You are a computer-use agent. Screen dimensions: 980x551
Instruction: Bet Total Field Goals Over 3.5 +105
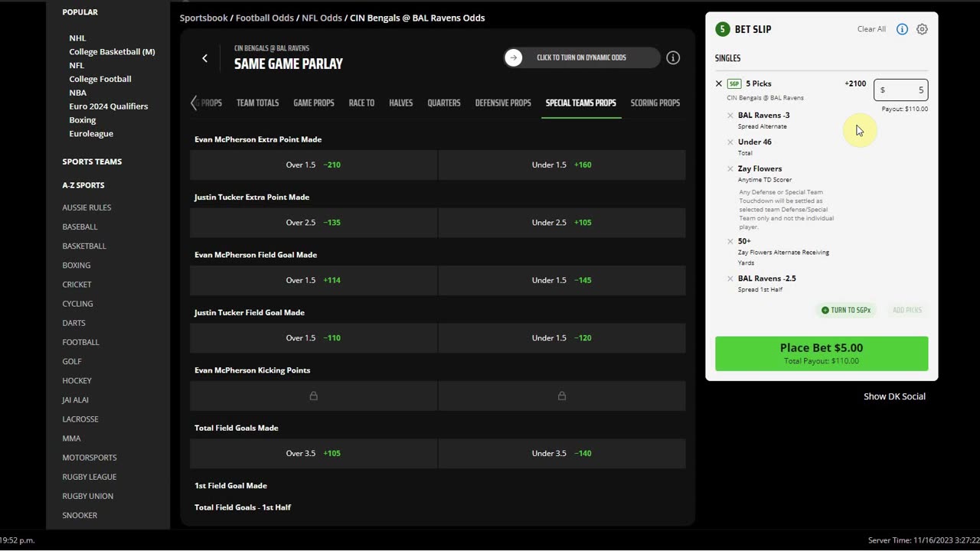click(x=313, y=453)
